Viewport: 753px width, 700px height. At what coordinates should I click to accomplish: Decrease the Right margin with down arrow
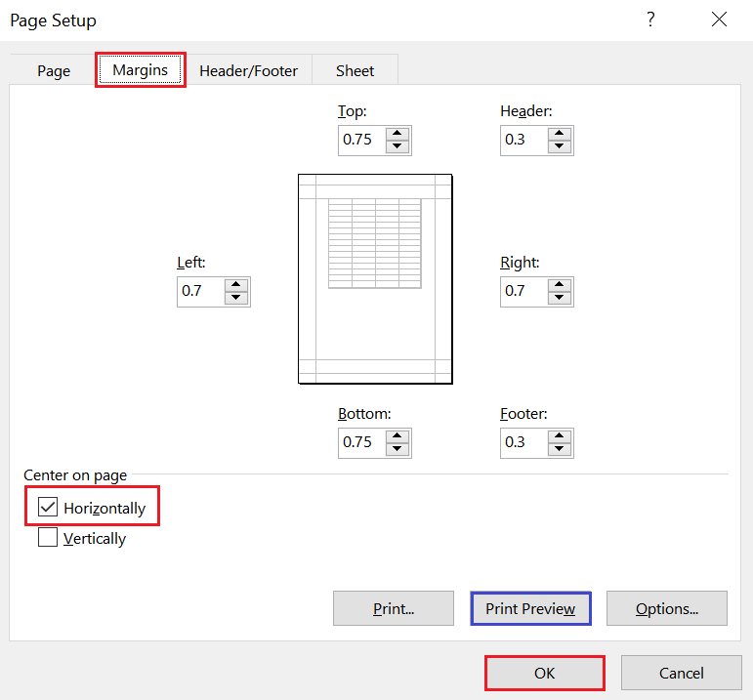pos(560,298)
